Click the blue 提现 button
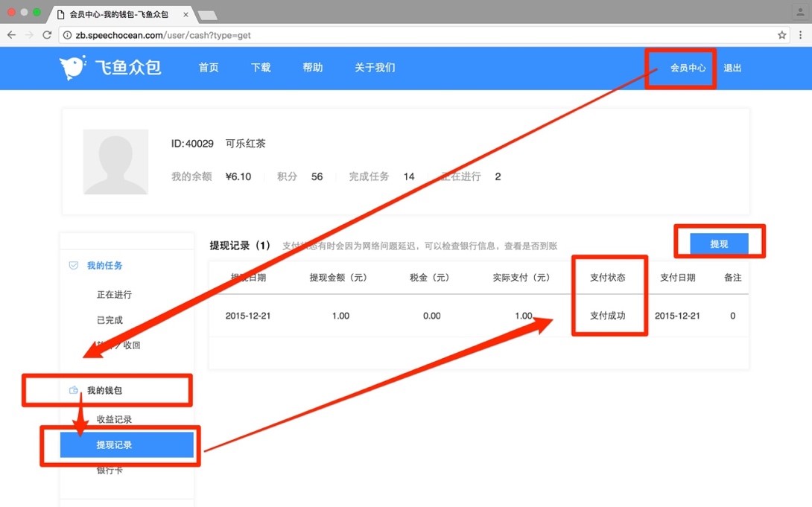Screen dimensions: 812x507 click(x=720, y=243)
